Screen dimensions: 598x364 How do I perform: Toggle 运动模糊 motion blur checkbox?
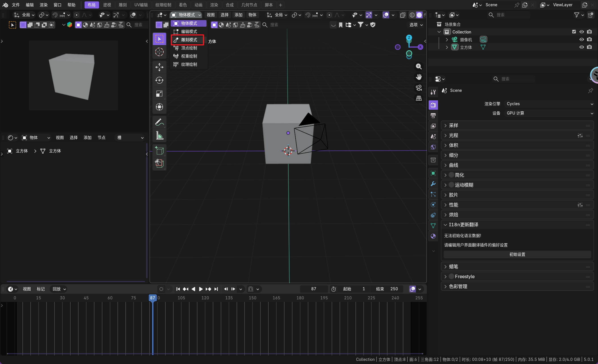(x=451, y=185)
